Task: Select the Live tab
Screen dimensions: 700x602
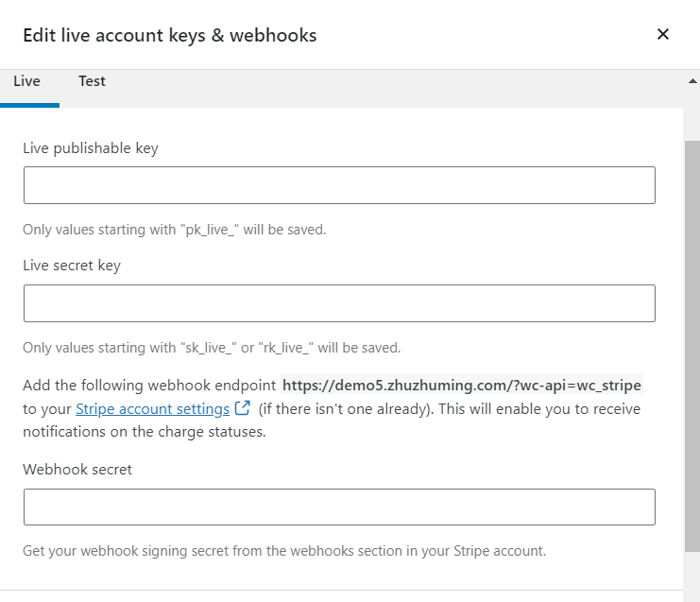Action: [27, 81]
